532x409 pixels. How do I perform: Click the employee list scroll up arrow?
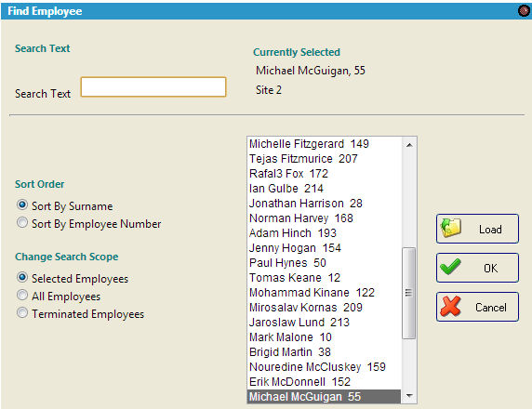click(x=409, y=145)
